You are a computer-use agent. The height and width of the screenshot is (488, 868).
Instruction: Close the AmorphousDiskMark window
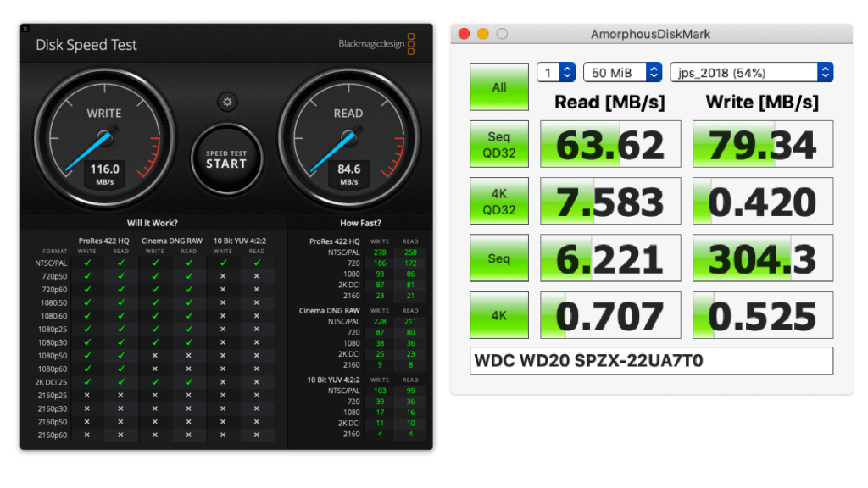click(x=464, y=34)
